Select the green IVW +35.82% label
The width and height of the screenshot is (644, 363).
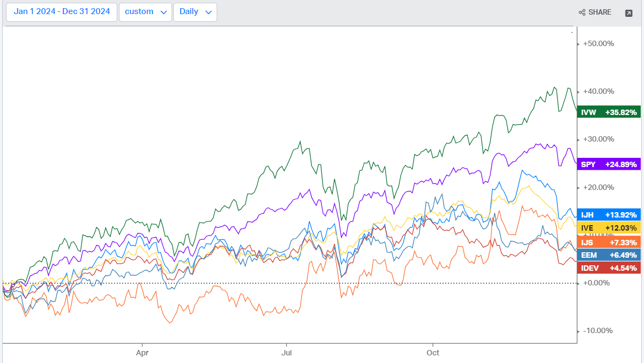pos(609,112)
